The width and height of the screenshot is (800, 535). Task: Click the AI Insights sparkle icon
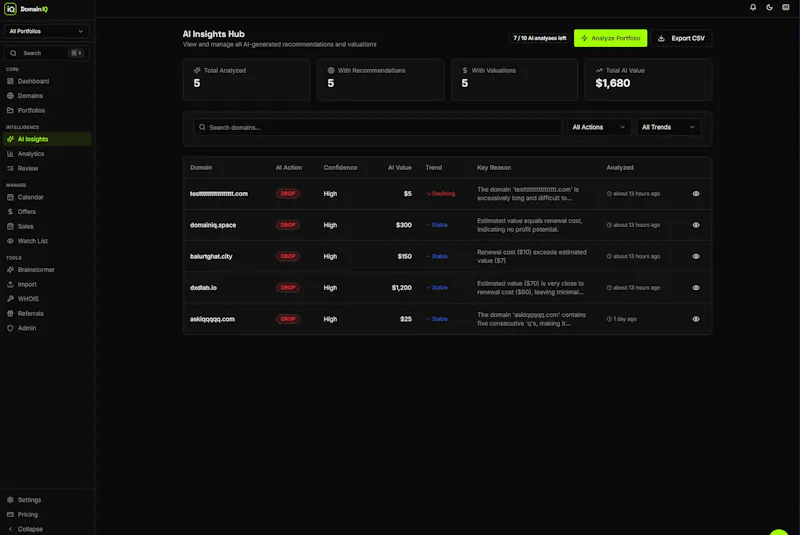click(10, 139)
